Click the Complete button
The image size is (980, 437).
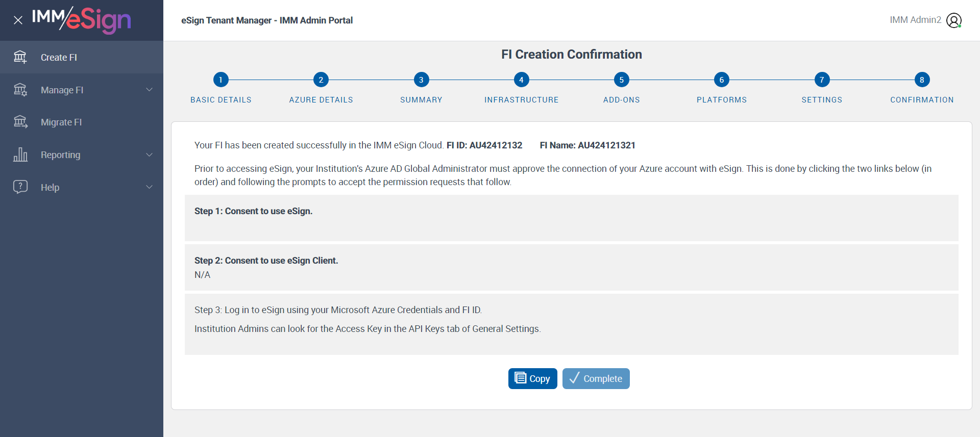point(596,378)
